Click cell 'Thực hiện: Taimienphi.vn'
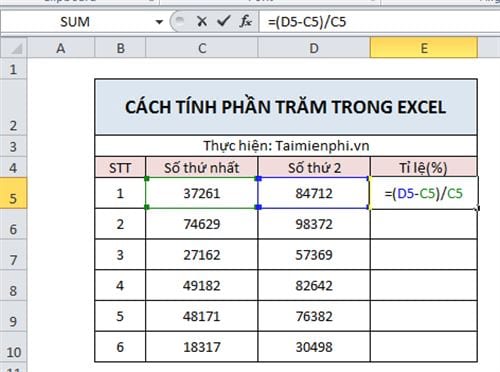Viewport: 500px width, 372px height. click(x=286, y=146)
